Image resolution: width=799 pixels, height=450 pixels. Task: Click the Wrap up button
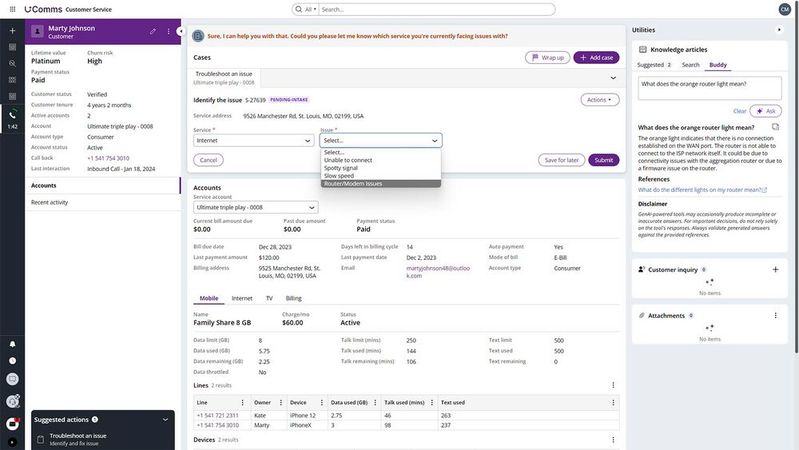[547, 58]
